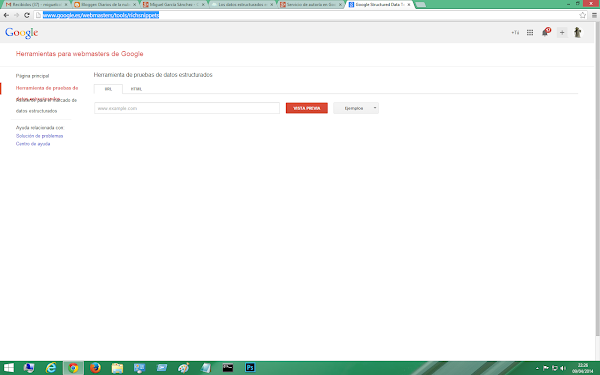Open Internet Explorer from taskbar
Image resolution: width=600 pixels, height=375 pixels.
click(51, 368)
